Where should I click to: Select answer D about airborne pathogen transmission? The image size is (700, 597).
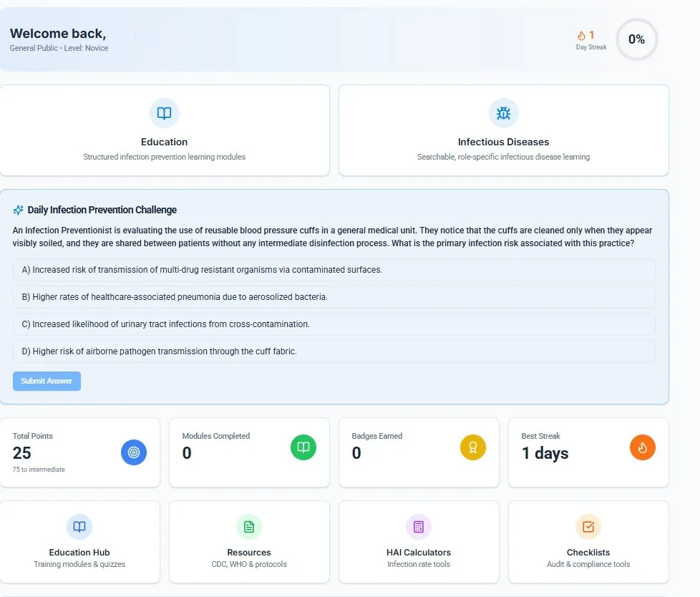point(334,352)
